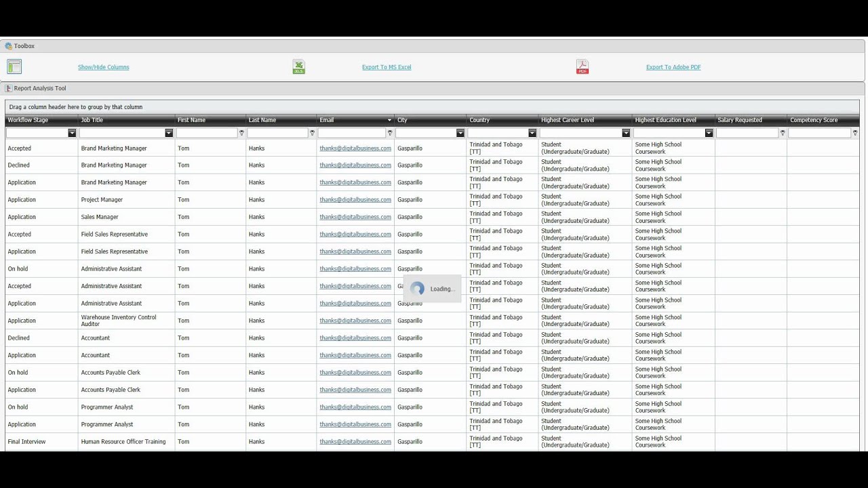Click Export To MS Excel link
Screen dimensions: 868x488
(x=387, y=67)
